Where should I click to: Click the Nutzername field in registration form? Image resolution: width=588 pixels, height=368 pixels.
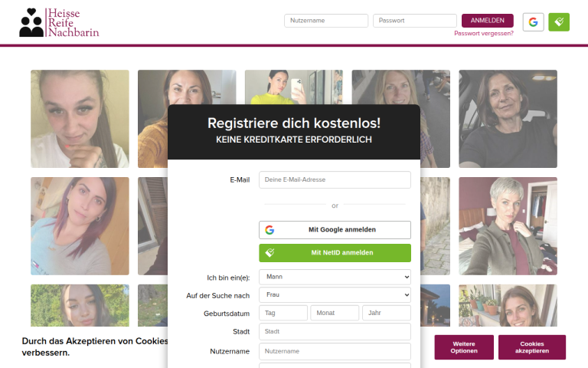[x=335, y=351]
